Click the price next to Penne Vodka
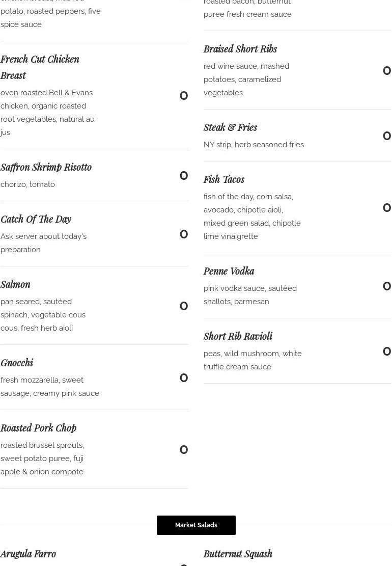Screen dimensions: 392x566 point(386,286)
